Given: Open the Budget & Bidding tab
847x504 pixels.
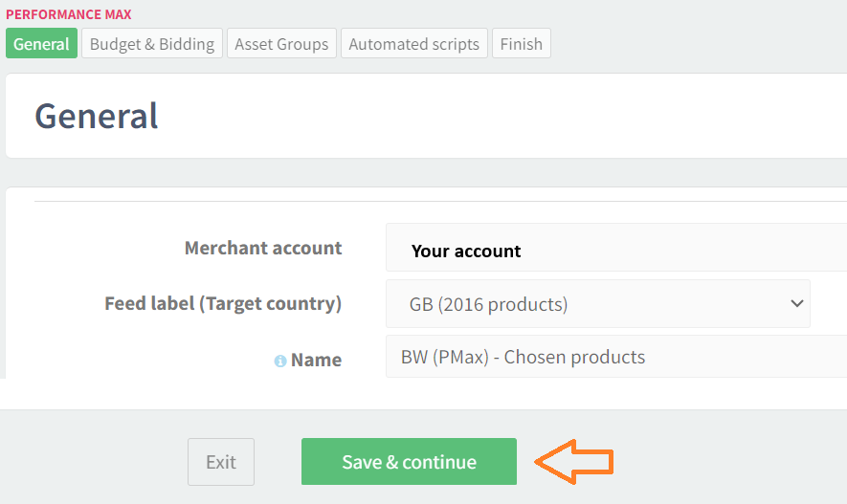Looking at the screenshot, I should [x=152, y=44].
